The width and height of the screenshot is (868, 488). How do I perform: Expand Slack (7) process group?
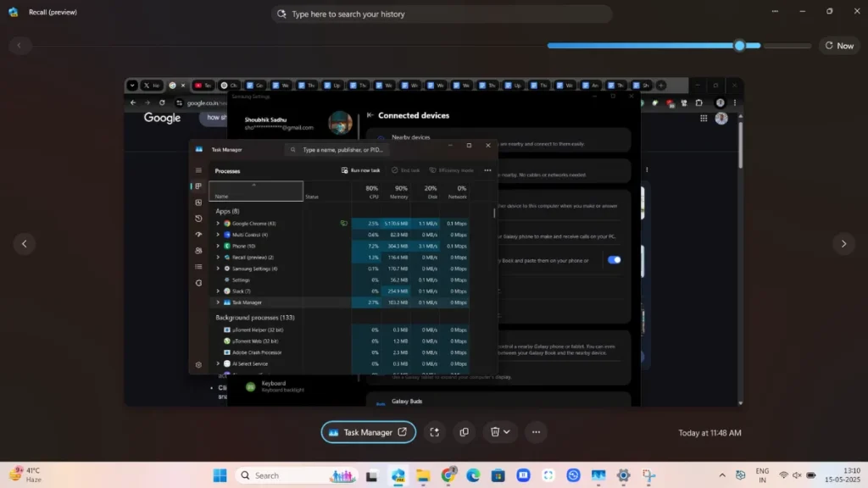tap(218, 291)
